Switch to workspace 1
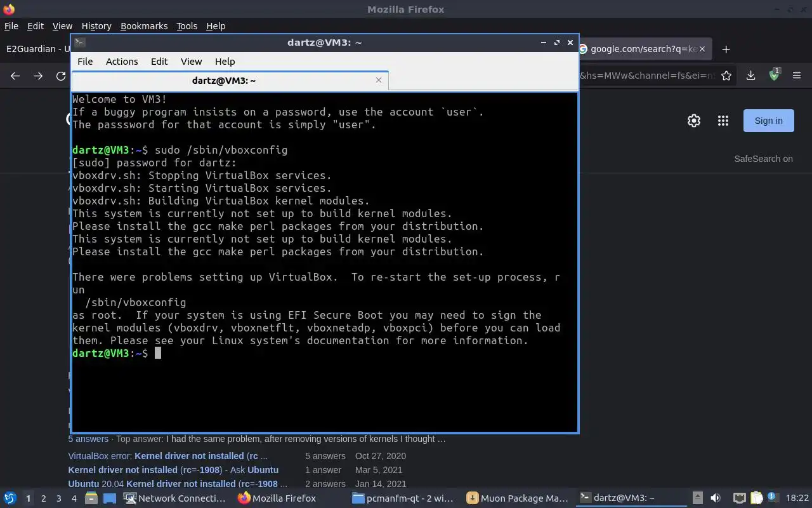812x508 pixels. 28,498
